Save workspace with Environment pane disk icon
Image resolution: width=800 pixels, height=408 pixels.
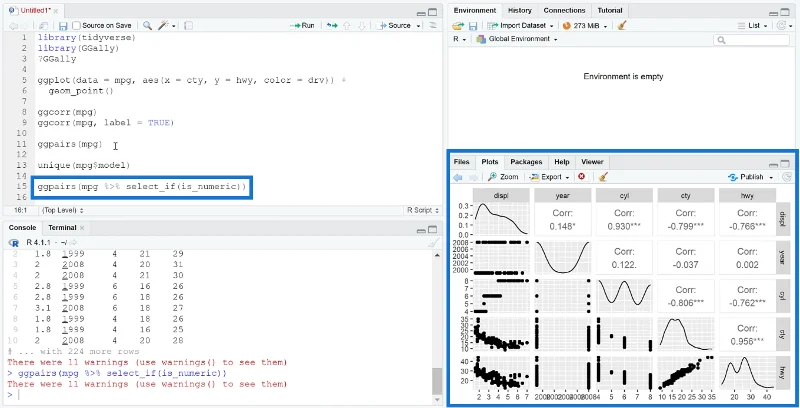(473, 26)
